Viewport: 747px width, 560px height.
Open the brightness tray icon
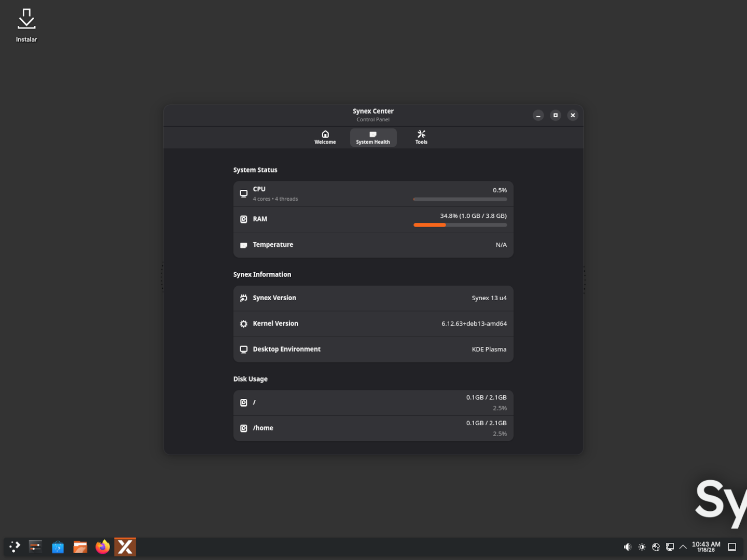pos(642,547)
